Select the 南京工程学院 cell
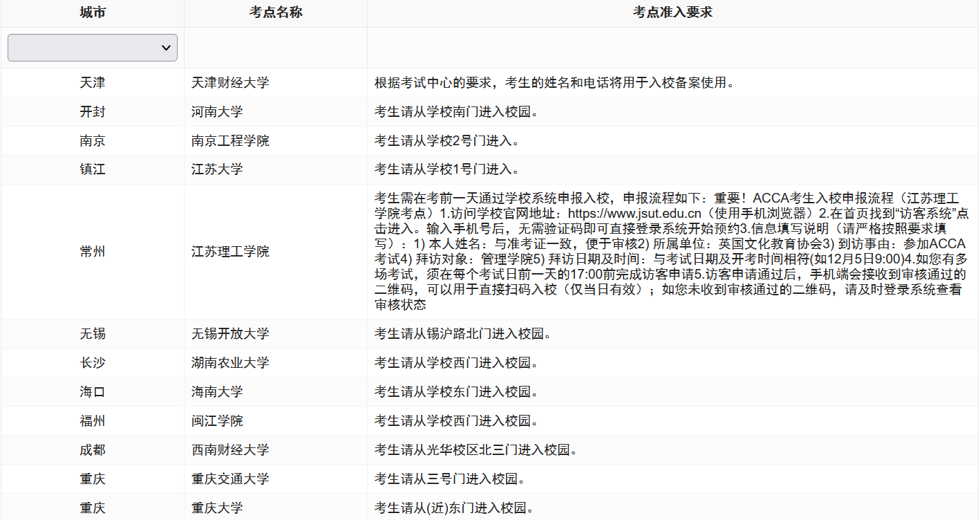Screen dimensions: 980x520 [x=276, y=141]
